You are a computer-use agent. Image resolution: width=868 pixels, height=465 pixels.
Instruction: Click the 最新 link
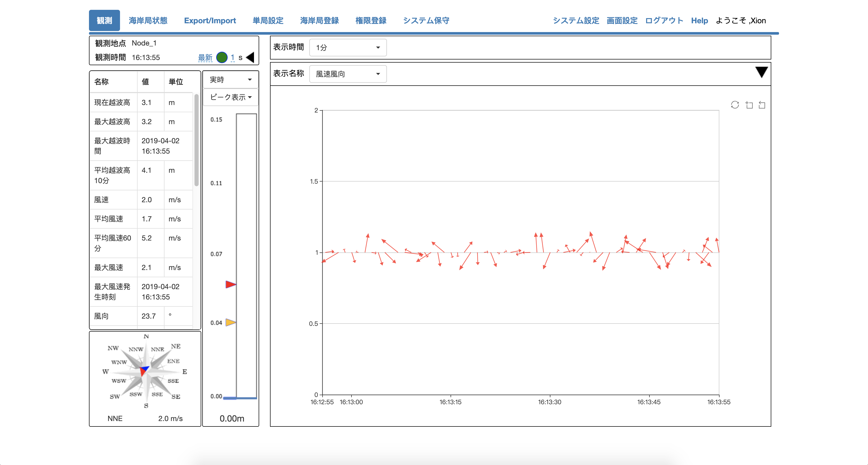tap(205, 57)
